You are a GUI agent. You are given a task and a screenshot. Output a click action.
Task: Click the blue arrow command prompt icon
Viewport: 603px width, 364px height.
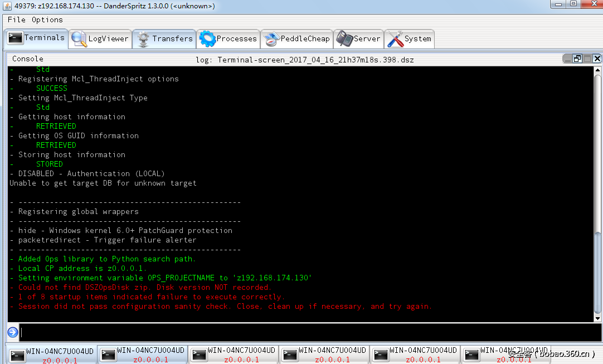point(13,333)
